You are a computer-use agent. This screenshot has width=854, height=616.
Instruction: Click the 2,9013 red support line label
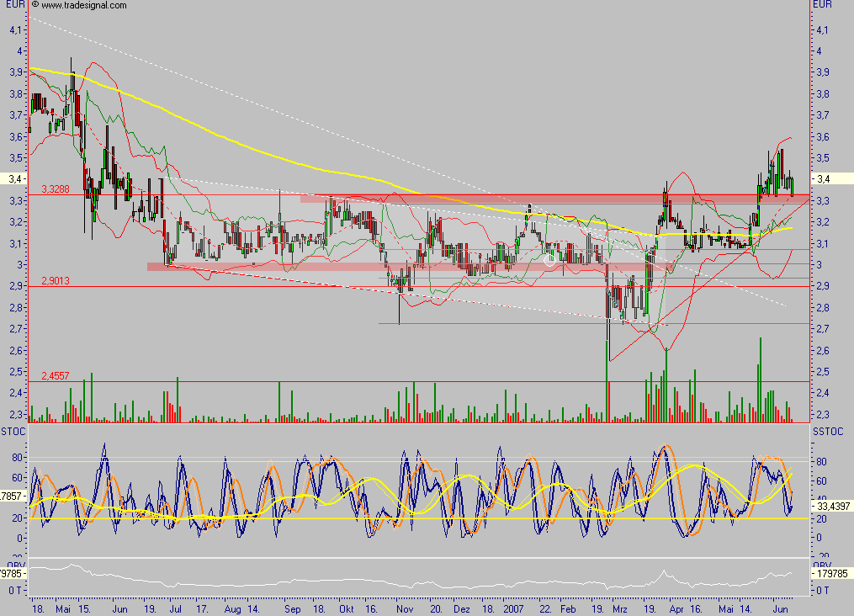point(56,281)
